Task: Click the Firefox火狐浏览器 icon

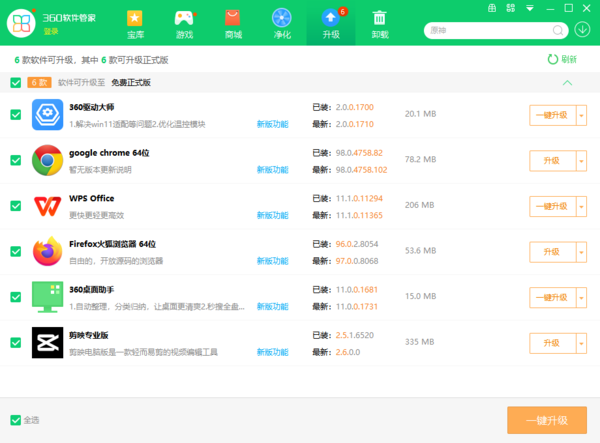Action: pos(47,252)
